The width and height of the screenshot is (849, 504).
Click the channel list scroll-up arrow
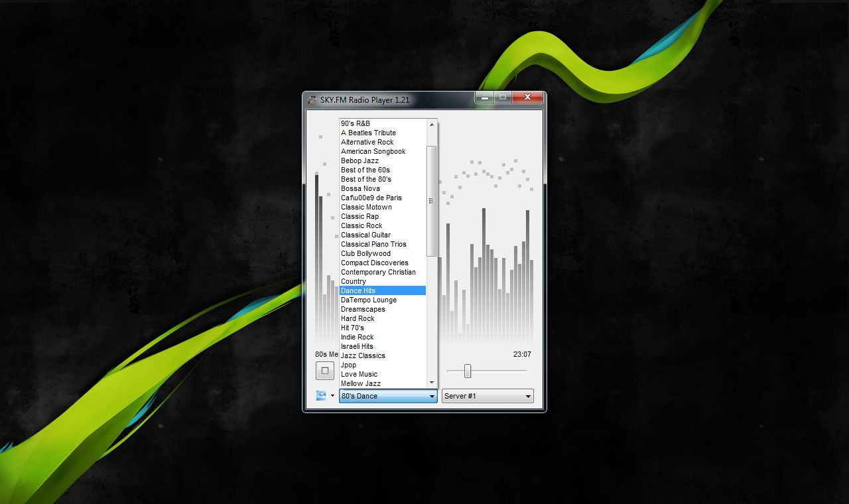pyautogui.click(x=432, y=124)
